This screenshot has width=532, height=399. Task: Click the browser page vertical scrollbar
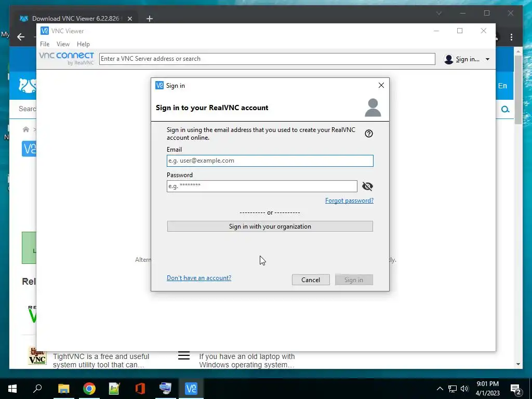coord(518,89)
